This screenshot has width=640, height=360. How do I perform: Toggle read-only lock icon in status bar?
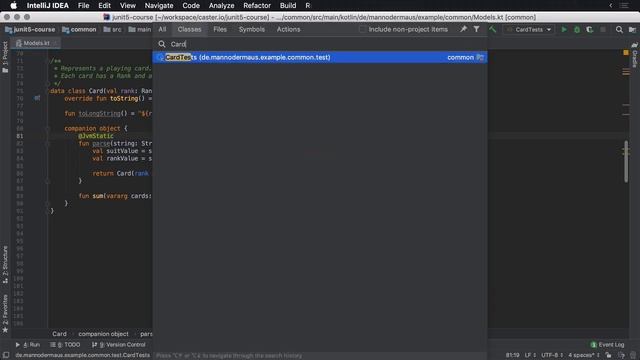click(608, 355)
